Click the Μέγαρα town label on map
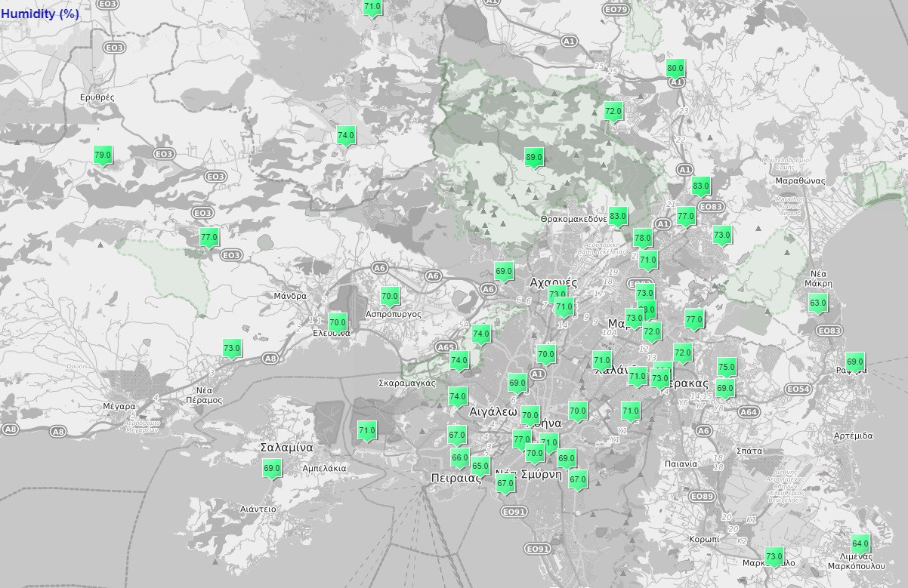The image size is (908, 588). pos(119,406)
